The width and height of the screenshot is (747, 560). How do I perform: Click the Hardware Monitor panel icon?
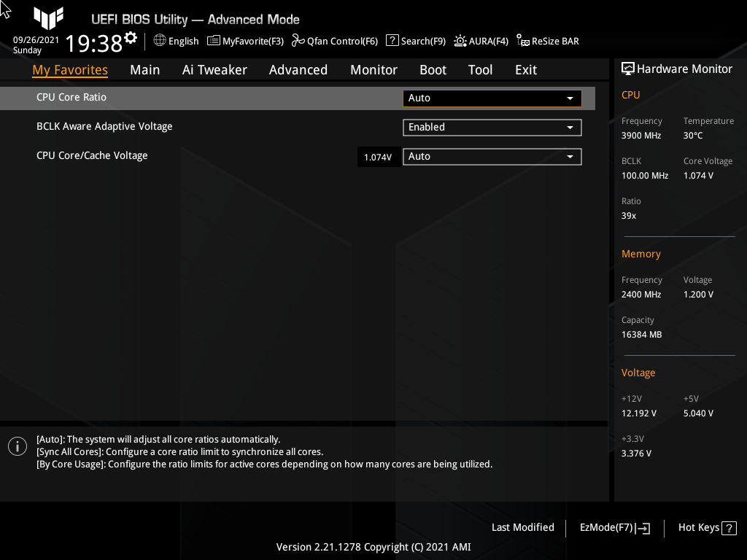click(628, 68)
